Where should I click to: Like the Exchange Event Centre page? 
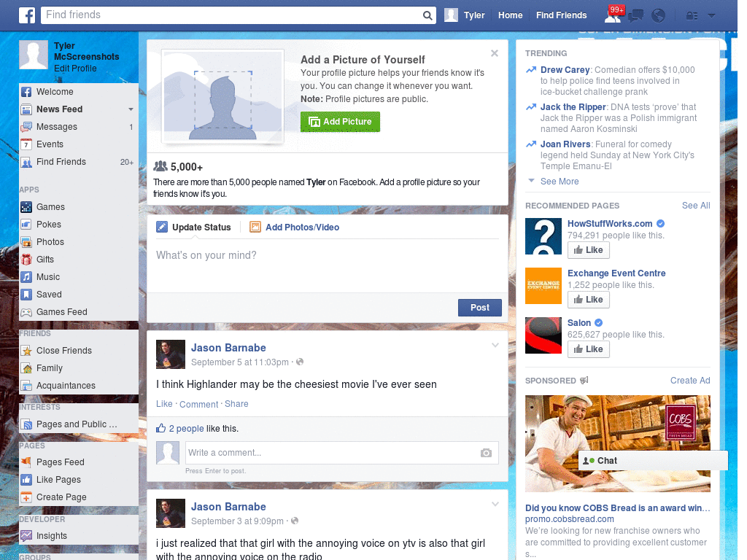coord(589,300)
